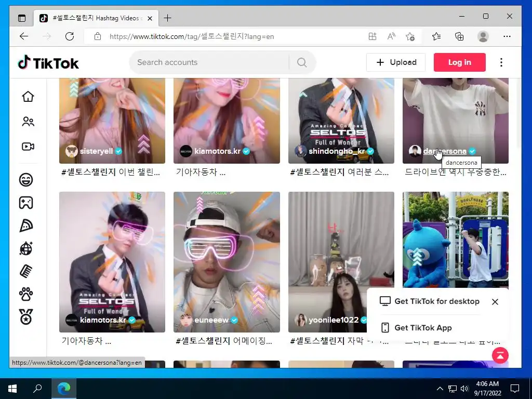Viewport: 532px width, 399px height.
Task: Click the browser back arrow
Action: [24, 36]
